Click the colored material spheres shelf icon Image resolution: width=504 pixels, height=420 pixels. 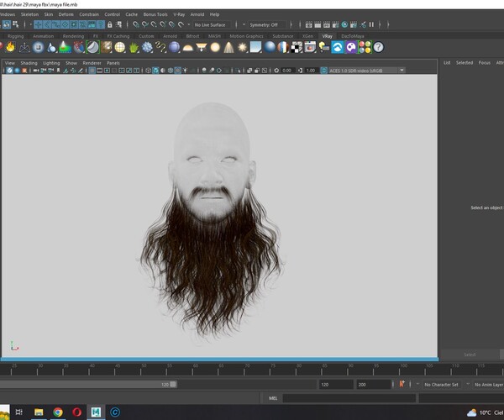tap(365, 47)
